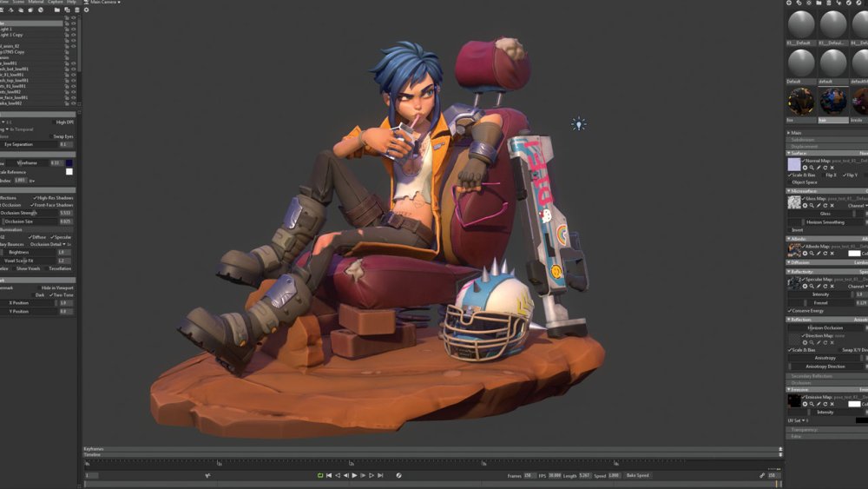Viewport: 868px width, 489px height.
Task: Click the Show Voxels option
Action: click(29, 268)
